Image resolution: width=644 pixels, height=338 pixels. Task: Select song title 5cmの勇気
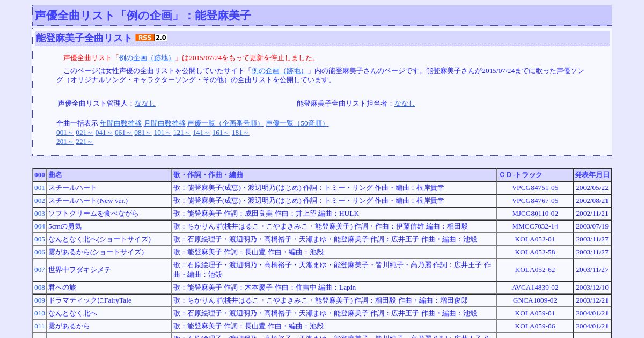(x=65, y=226)
